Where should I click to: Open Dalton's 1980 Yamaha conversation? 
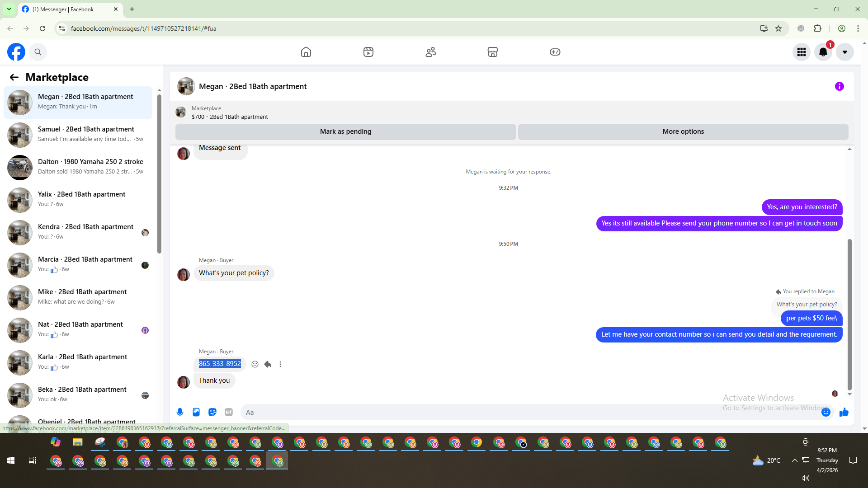coord(78,167)
